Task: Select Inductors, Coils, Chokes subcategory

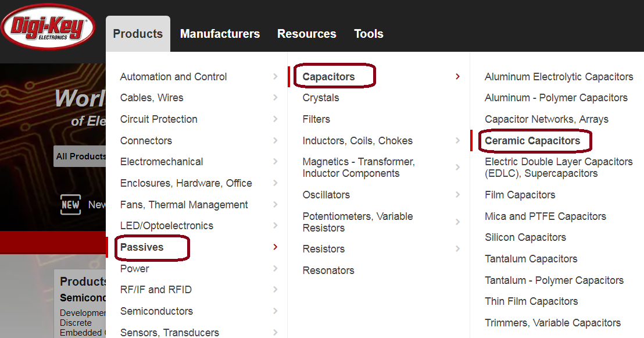Action: (357, 141)
